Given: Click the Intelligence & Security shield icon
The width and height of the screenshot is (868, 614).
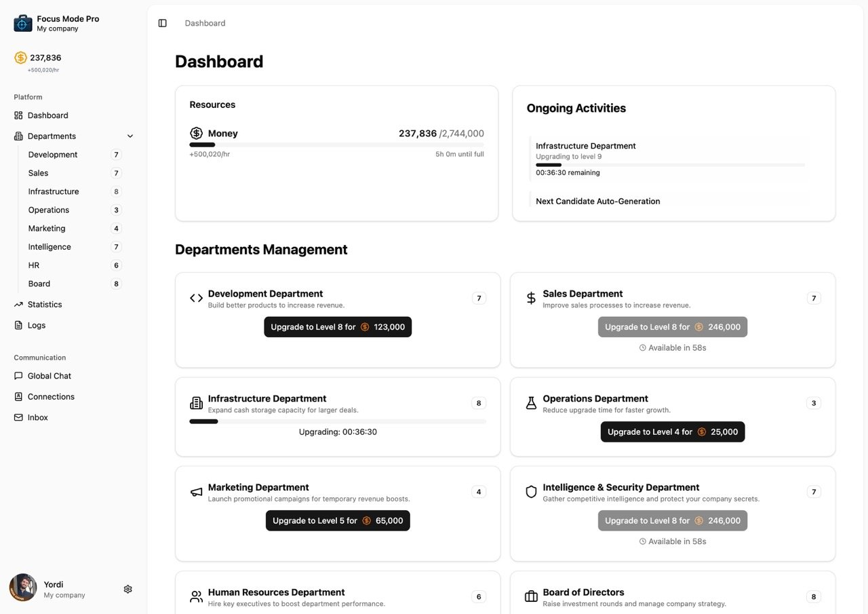Looking at the screenshot, I should pos(531,492).
